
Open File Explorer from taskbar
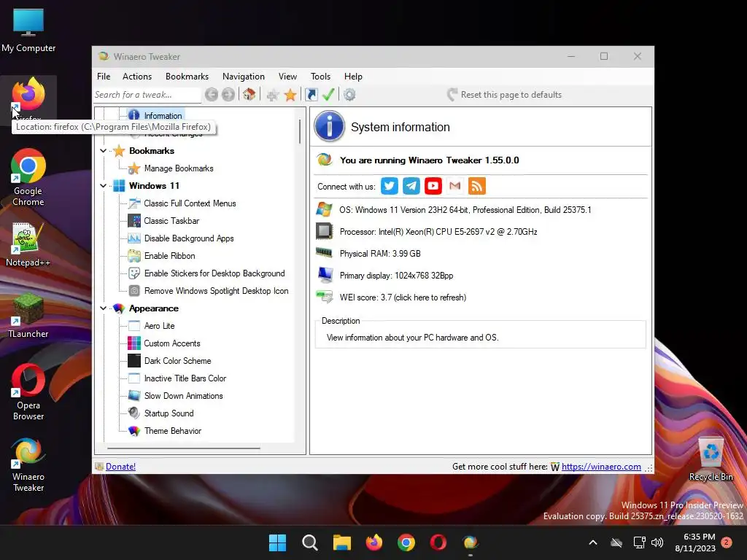pos(341,542)
